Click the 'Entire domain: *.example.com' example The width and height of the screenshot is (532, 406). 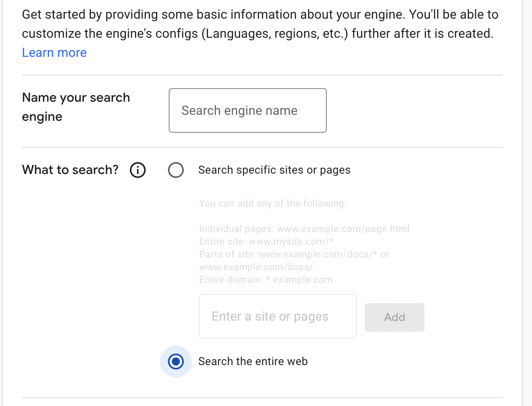[x=266, y=280]
